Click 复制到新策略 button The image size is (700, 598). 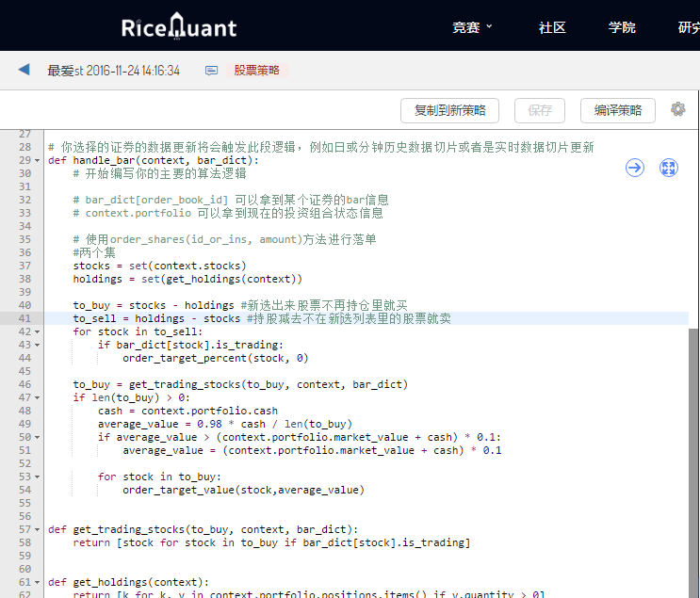click(449, 110)
